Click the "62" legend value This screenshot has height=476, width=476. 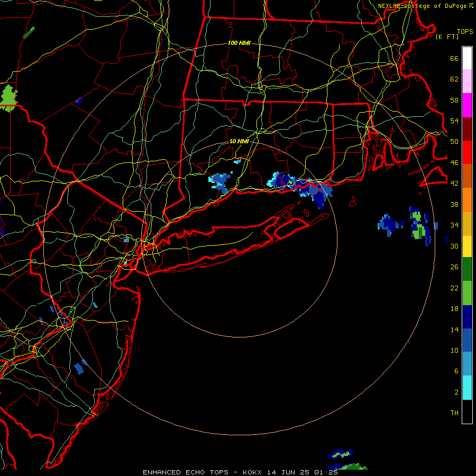pos(454,79)
